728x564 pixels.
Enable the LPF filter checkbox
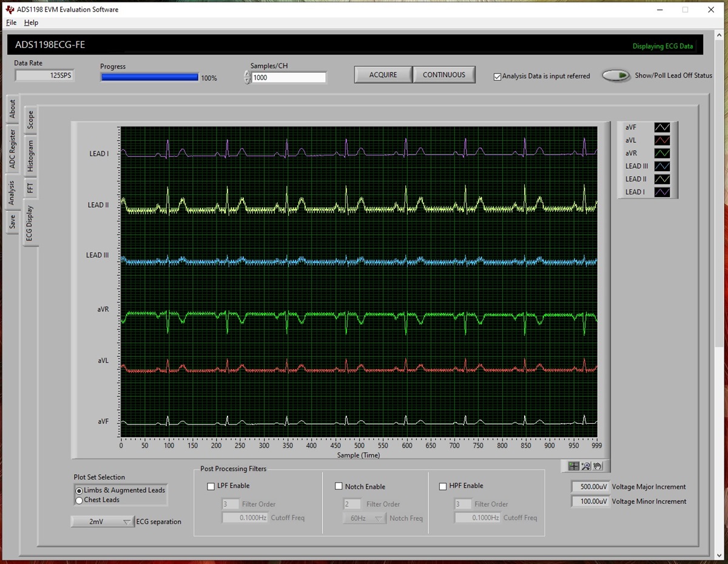(211, 486)
